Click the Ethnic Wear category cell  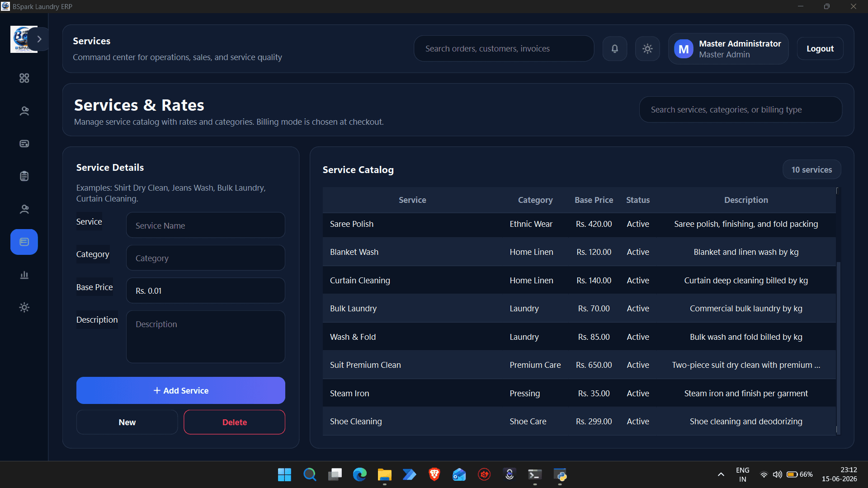coord(531,224)
